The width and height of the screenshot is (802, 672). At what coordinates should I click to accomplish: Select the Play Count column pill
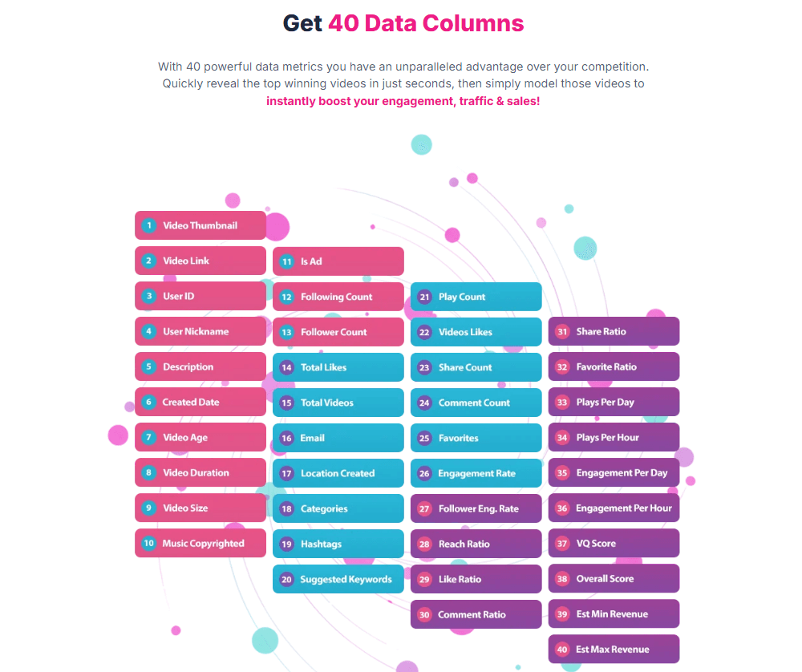point(476,297)
